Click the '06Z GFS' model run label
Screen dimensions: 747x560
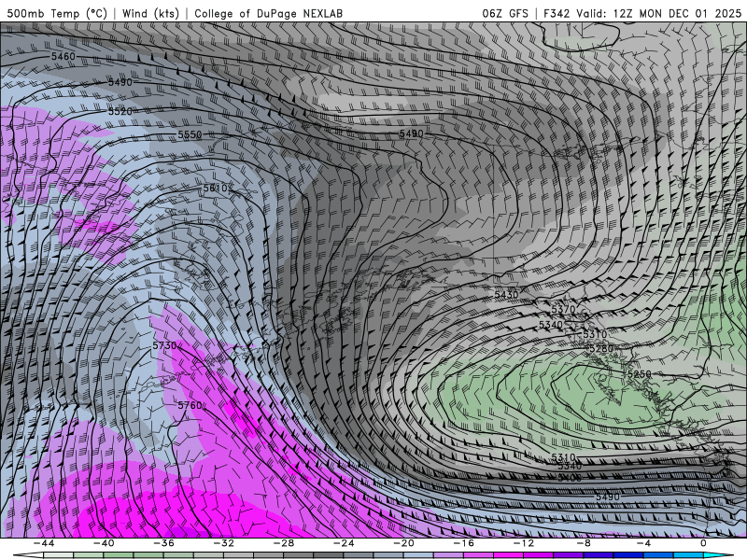tap(505, 13)
